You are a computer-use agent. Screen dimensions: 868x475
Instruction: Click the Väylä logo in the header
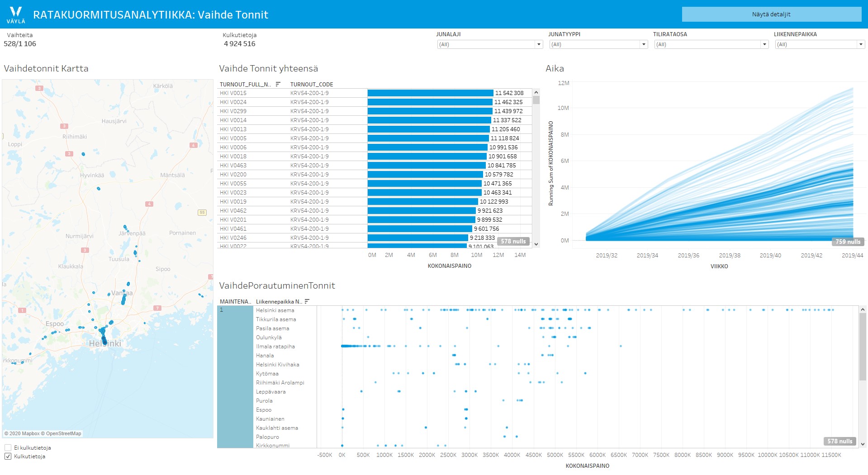(x=16, y=14)
